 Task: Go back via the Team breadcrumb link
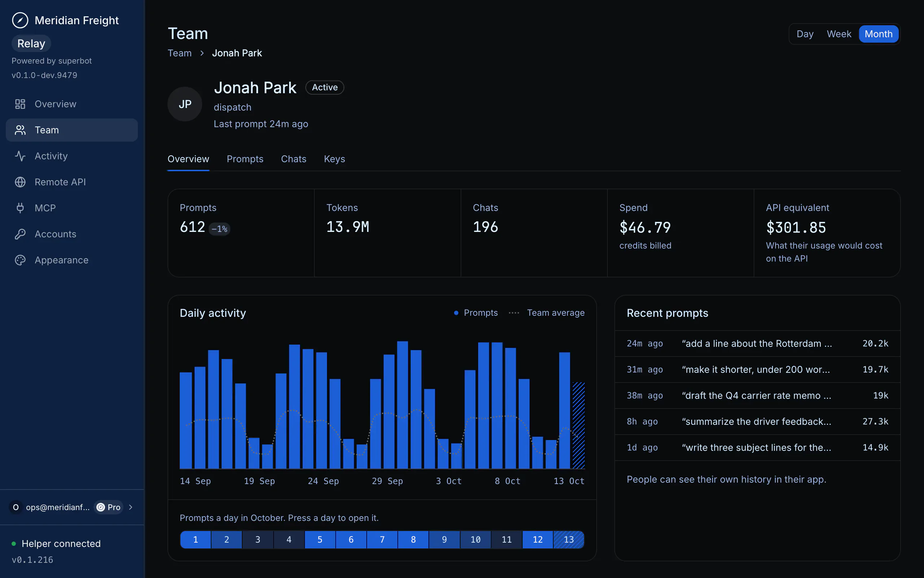tap(179, 53)
